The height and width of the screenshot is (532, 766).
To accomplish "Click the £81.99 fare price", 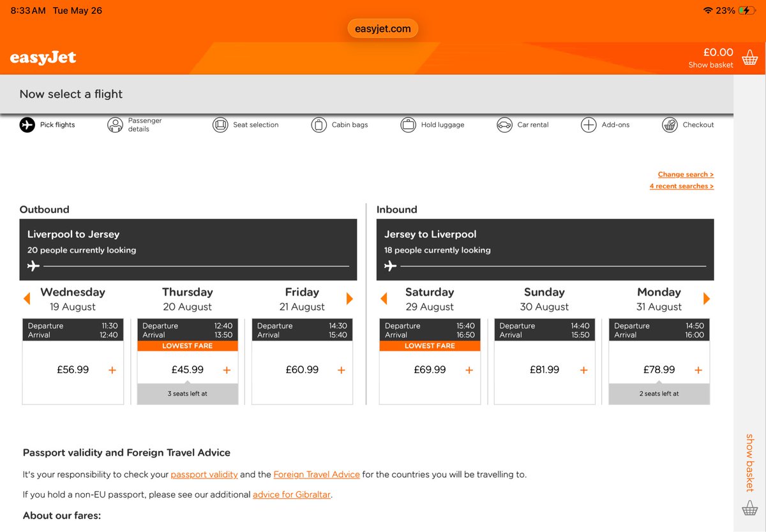I will (x=544, y=369).
